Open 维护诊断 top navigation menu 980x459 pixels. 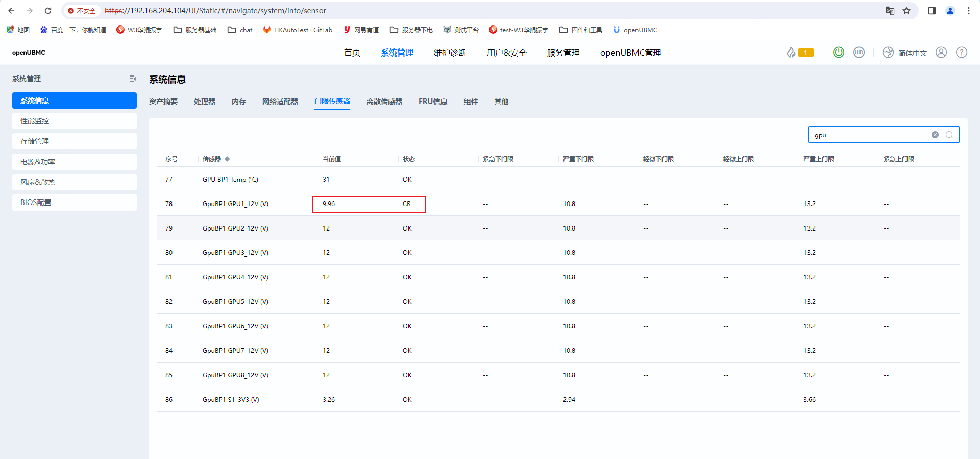pyautogui.click(x=450, y=53)
